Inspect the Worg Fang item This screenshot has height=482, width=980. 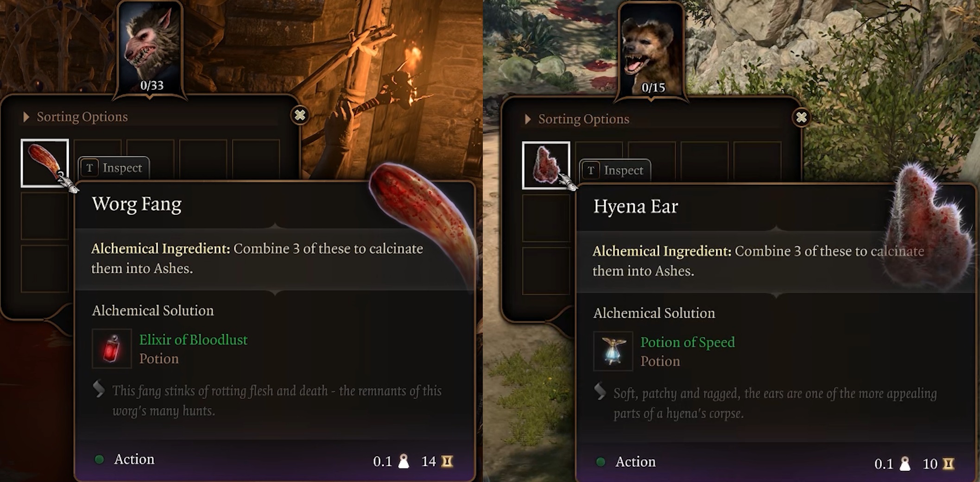[x=114, y=168]
